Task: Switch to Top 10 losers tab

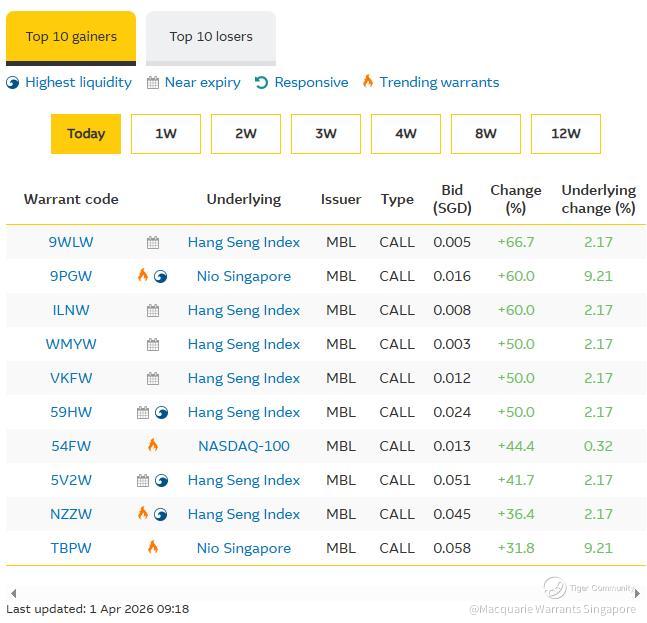Action: [211, 37]
